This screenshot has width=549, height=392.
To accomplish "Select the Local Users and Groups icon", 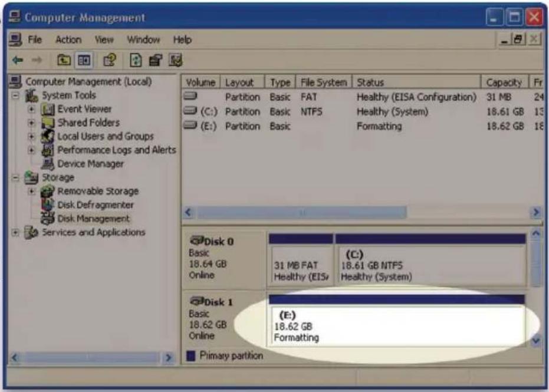I will tap(48, 136).
